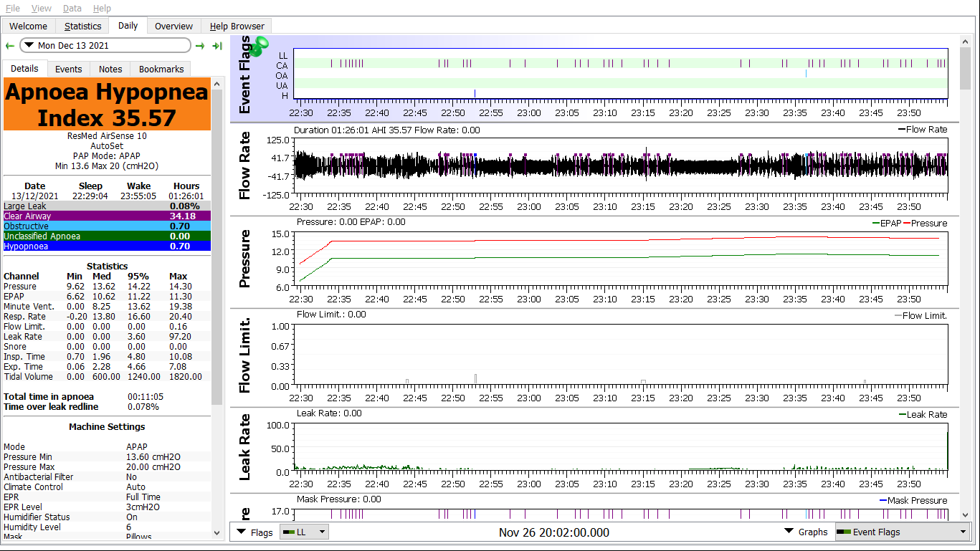This screenshot has height=551, width=980.
Task: Jump to the most recent day of data
Action: point(217,46)
